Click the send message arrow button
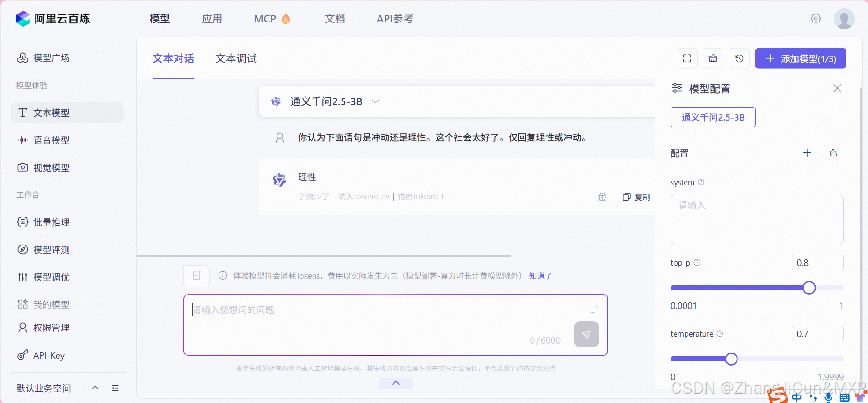This screenshot has height=403, width=868. [x=586, y=334]
